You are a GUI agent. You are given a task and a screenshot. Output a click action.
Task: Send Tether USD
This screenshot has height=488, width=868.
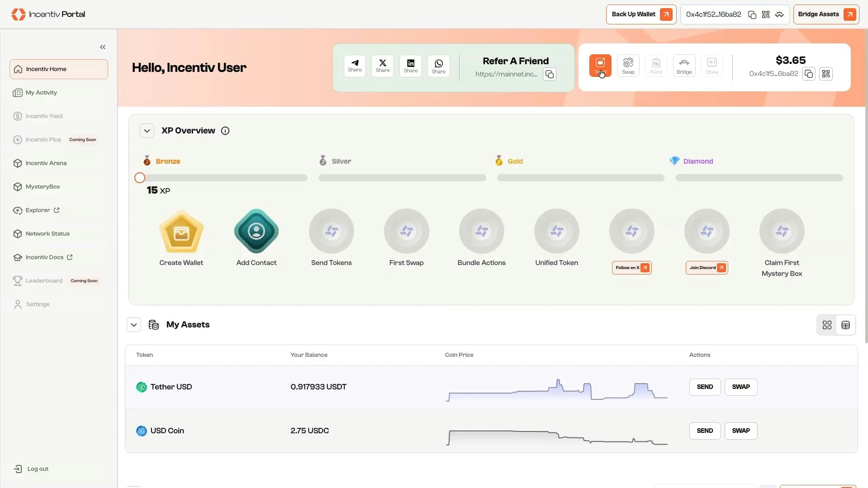[x=705, y=387]
